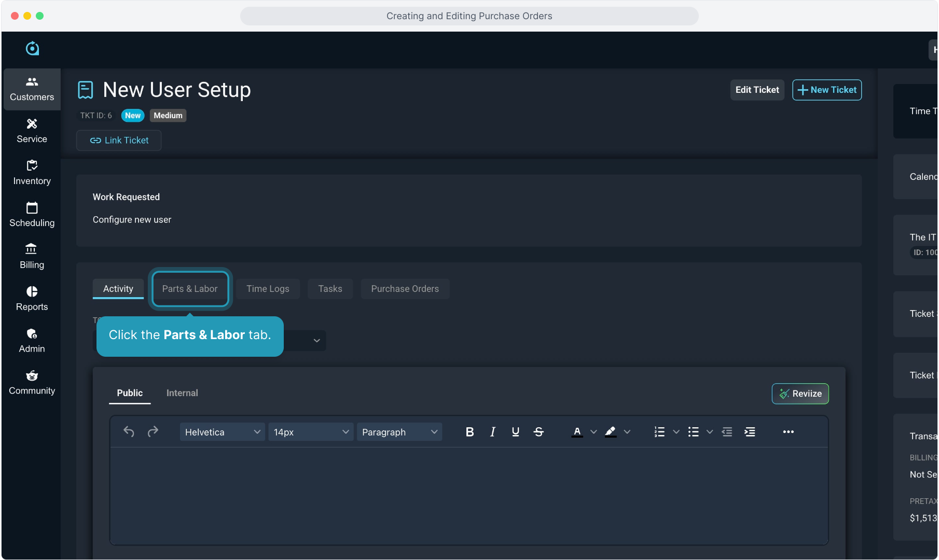Open the text color picker arrow

click(x=593, y=432)
